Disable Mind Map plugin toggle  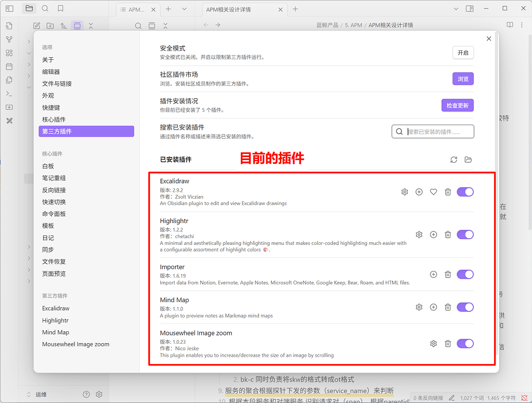[x=465, y=307]
